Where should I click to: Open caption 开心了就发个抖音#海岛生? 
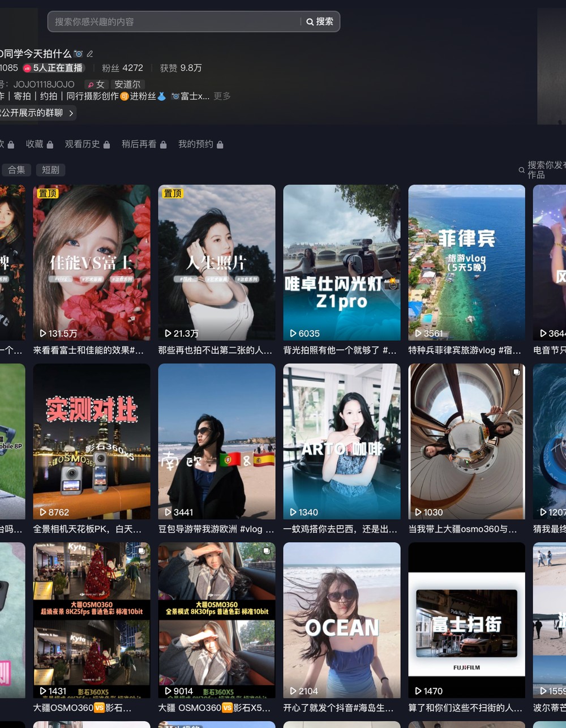338,708
